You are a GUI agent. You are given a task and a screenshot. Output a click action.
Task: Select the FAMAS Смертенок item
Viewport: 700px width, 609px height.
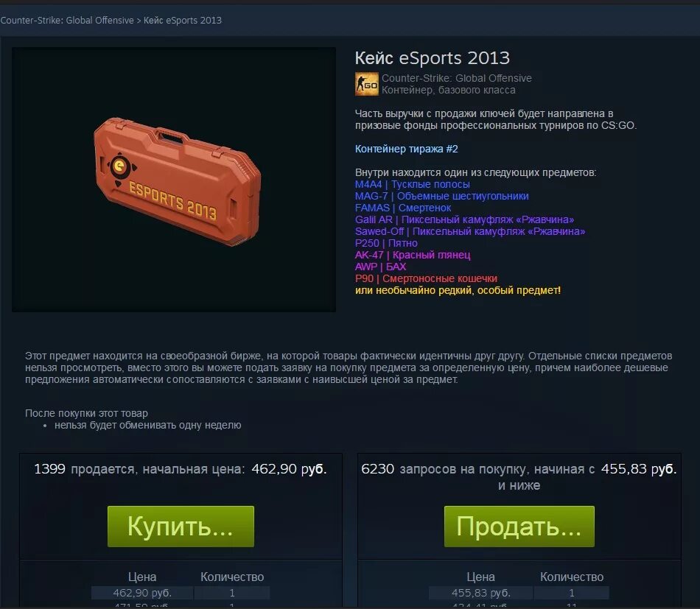[x=402, y=208]
